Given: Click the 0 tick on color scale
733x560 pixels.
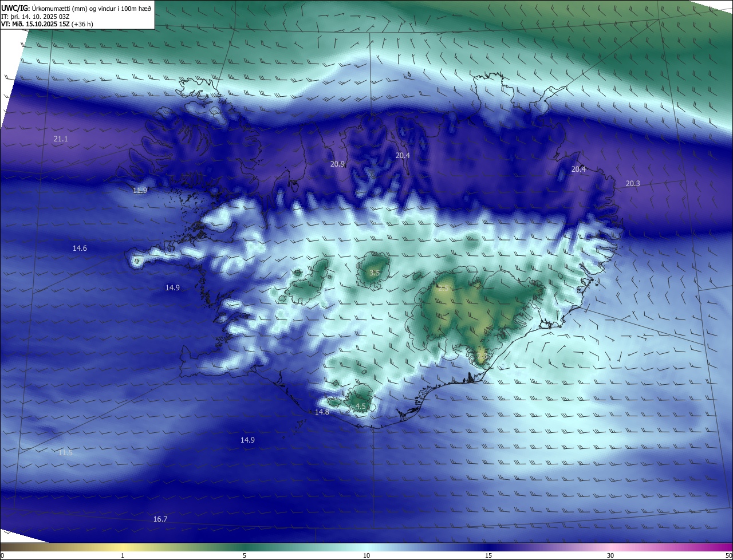Looking at the screenshot, I should 2,555.
